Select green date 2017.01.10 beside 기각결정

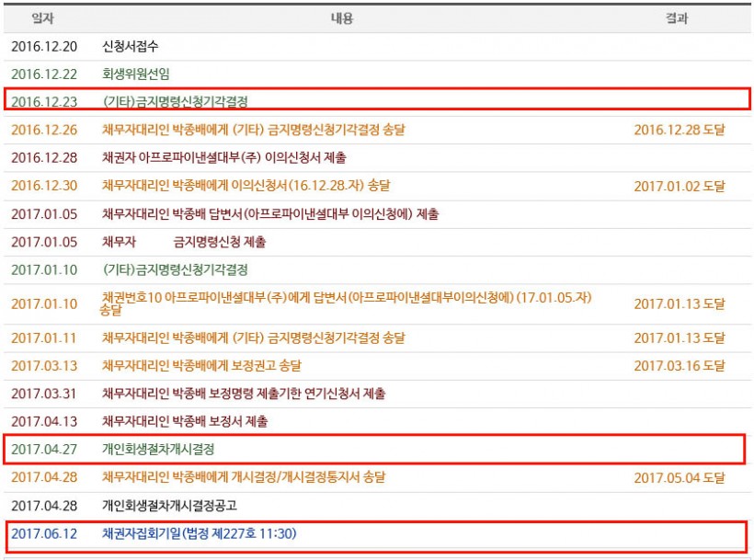[44, 269]
